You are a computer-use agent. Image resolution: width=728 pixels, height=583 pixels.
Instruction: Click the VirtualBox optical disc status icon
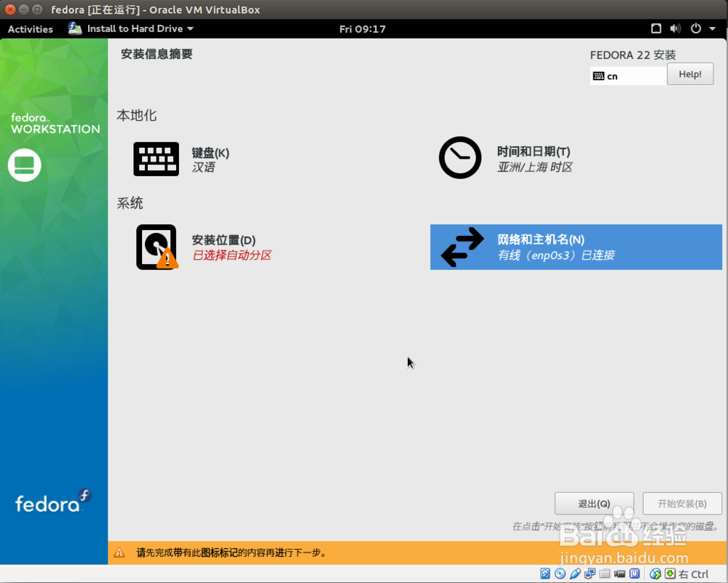560,574
